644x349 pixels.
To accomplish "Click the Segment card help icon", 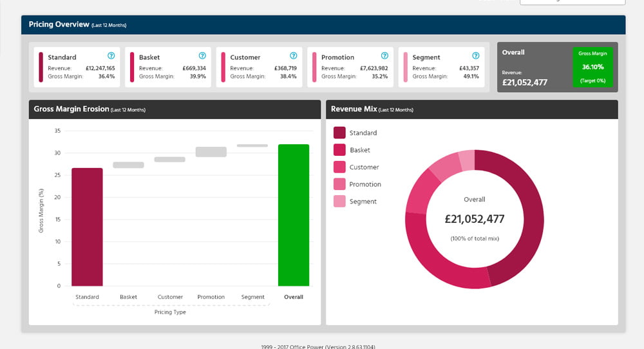I will click(476, 56).
